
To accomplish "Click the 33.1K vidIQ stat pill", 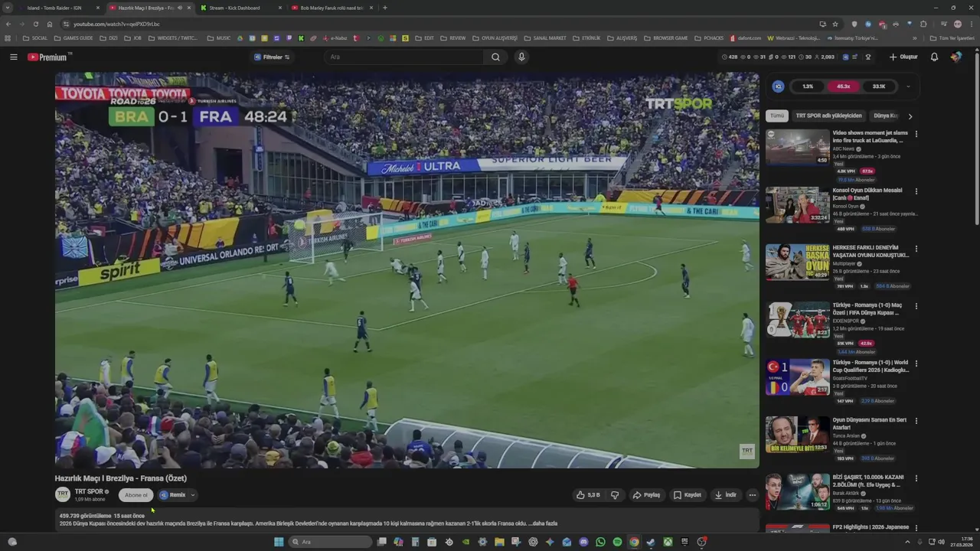I will coord(879,86).
